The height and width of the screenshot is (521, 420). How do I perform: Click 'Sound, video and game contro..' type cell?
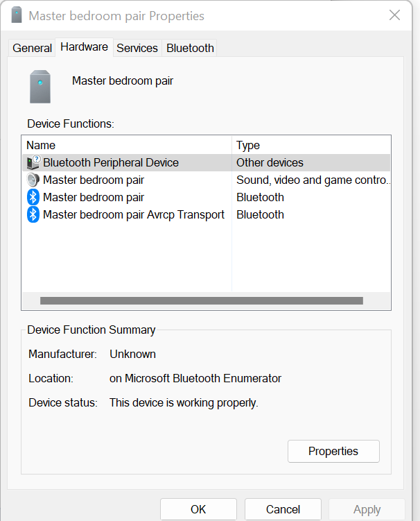tap(313, 180)
